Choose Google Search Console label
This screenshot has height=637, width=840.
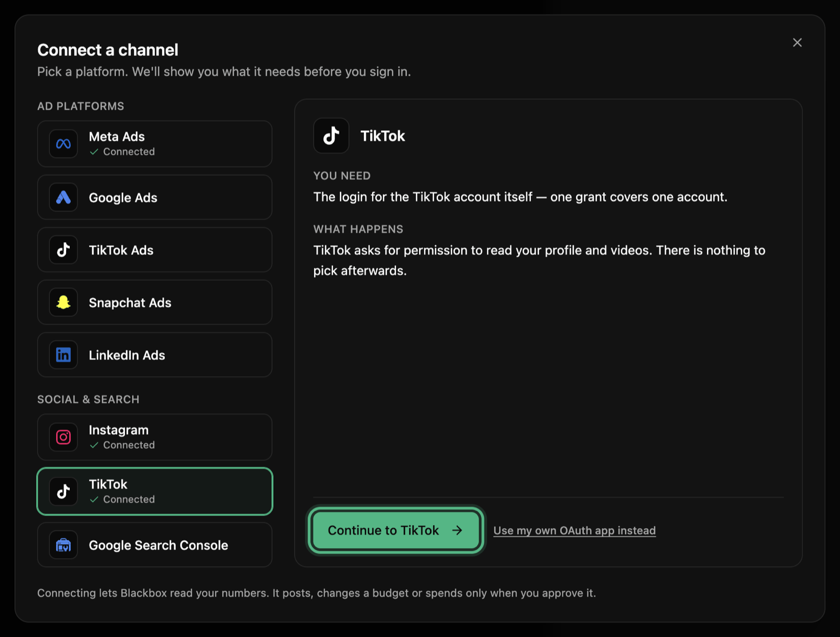(x=159, y=545)
